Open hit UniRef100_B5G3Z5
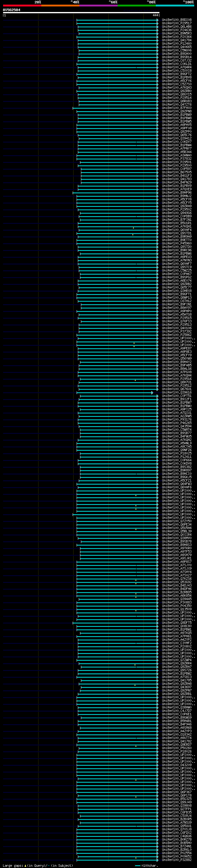Image resolution: width=197 pixels, height=868 pixels. pyautogui.click(x=176, y=799)
